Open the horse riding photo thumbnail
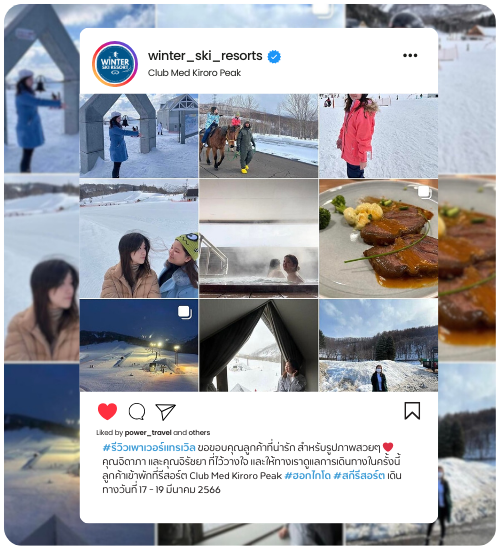Viewport: 500px width, 550px height. pos(259,136)
